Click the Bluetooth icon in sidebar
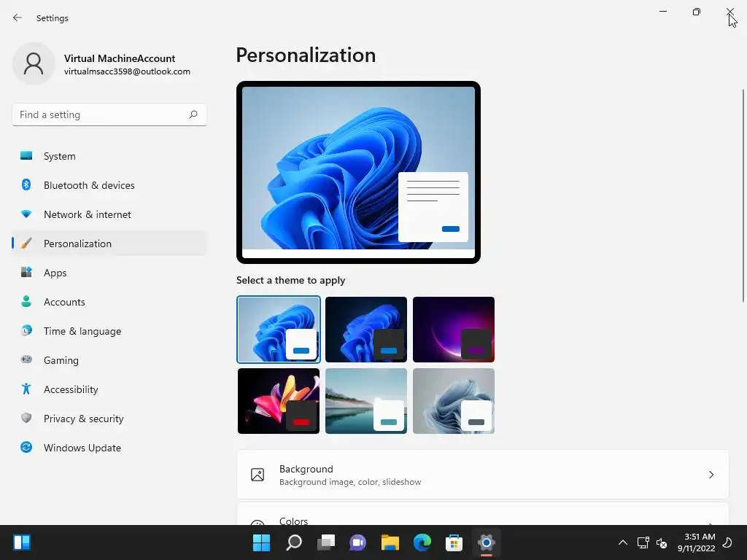 click(26, 184)
